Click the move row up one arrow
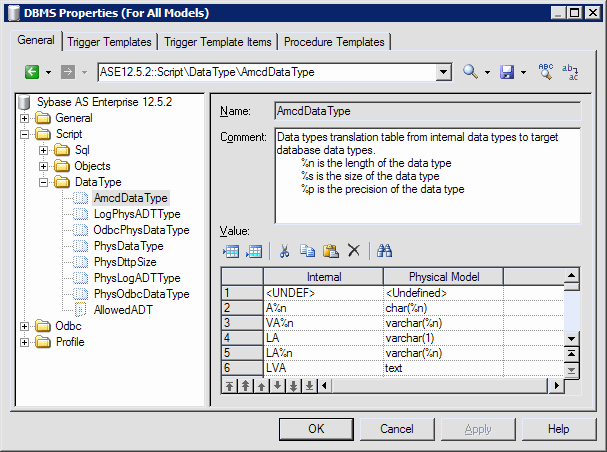 click(261, 386)
